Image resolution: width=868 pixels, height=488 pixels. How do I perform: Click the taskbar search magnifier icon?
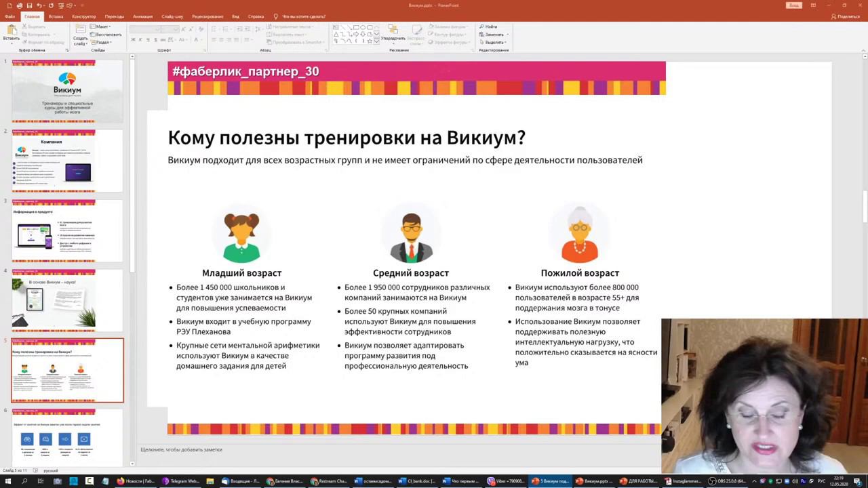click(x=24, y=481)
